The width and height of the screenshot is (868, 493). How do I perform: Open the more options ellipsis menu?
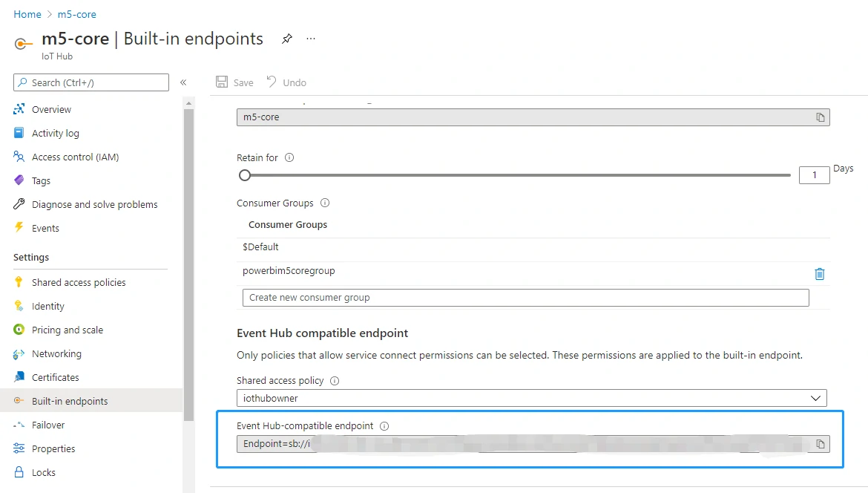(311, 39)
